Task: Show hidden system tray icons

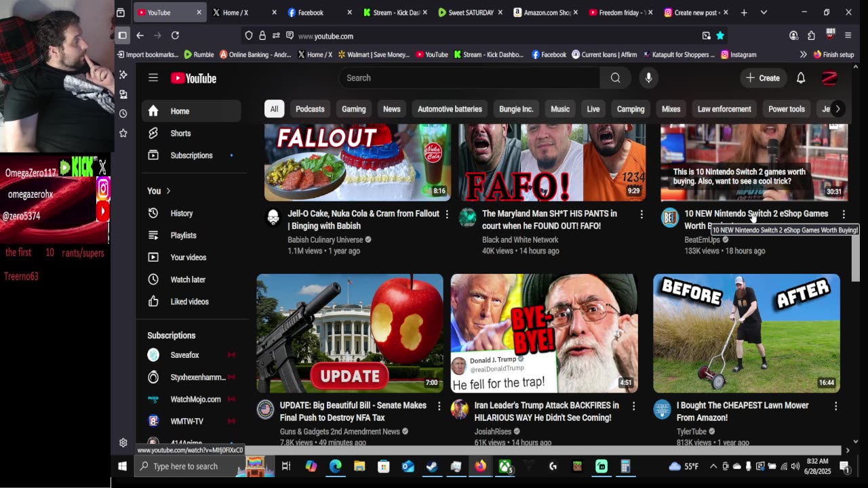Action: click(713, 466)
